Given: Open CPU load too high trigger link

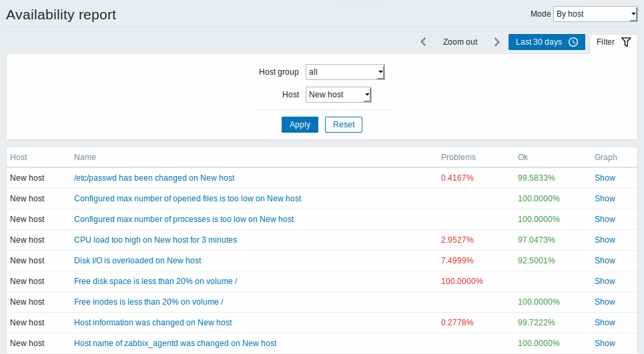Looking at the screenshot, I should pyautogui.click(x=155, y=240).
